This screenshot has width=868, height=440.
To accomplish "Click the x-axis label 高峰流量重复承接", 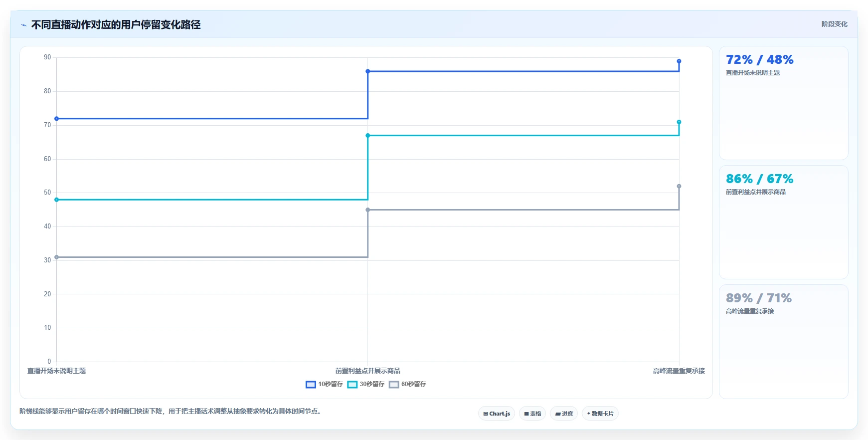I will [679, 371].
